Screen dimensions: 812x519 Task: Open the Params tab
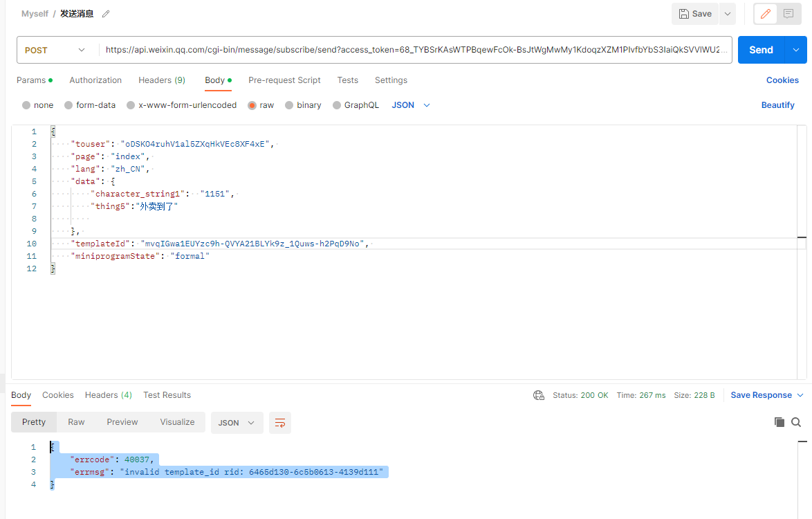click(34, 80)
